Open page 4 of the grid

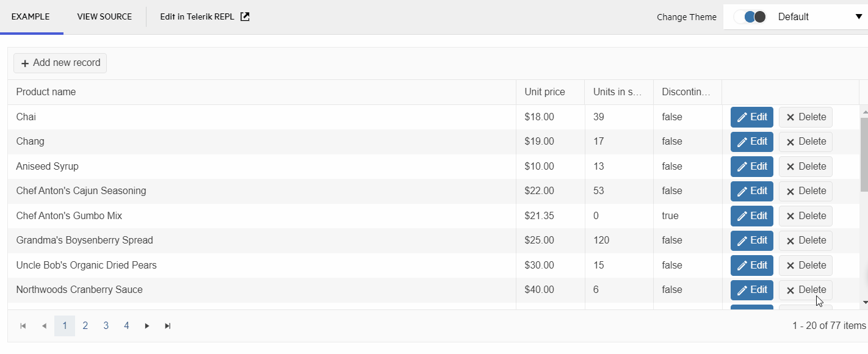(126, 325)
